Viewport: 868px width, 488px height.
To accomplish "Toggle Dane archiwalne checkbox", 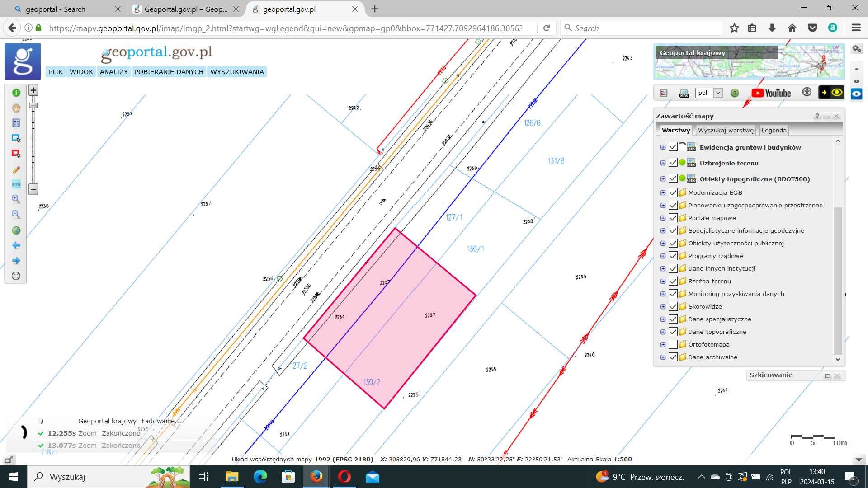I will pyautogui.click(x=673, y=357).
